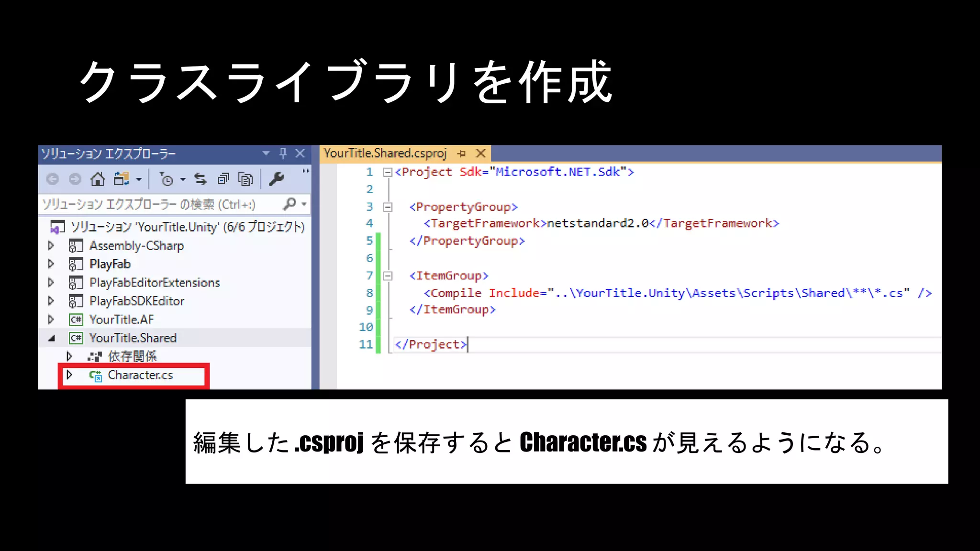Click the magnifier search icon in Solution Explorer

coord(290,204)
